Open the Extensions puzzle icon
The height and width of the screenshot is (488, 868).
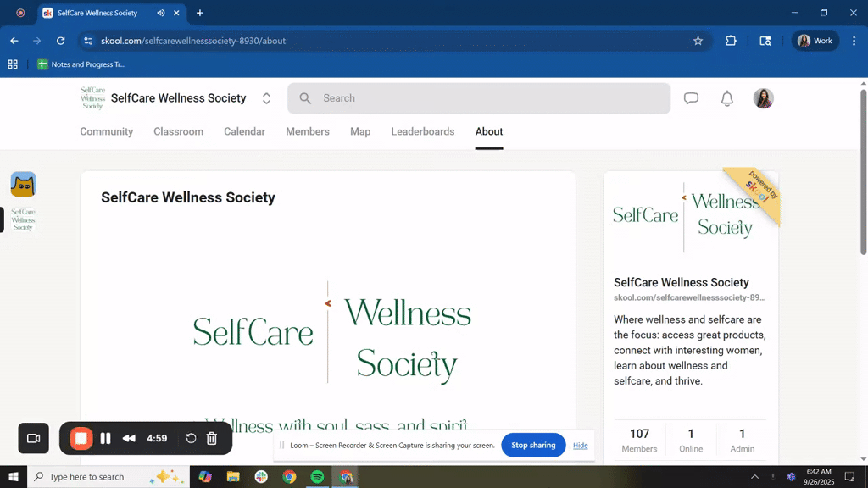point(731,41)
